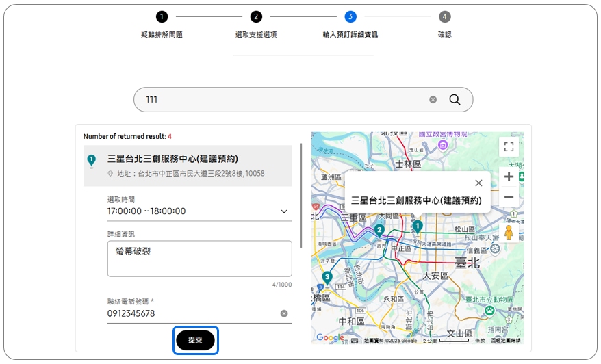Click the Songshan temple map icon
Image resolution: width=601 pixels, height=364 pixels.
coord(495,249)
